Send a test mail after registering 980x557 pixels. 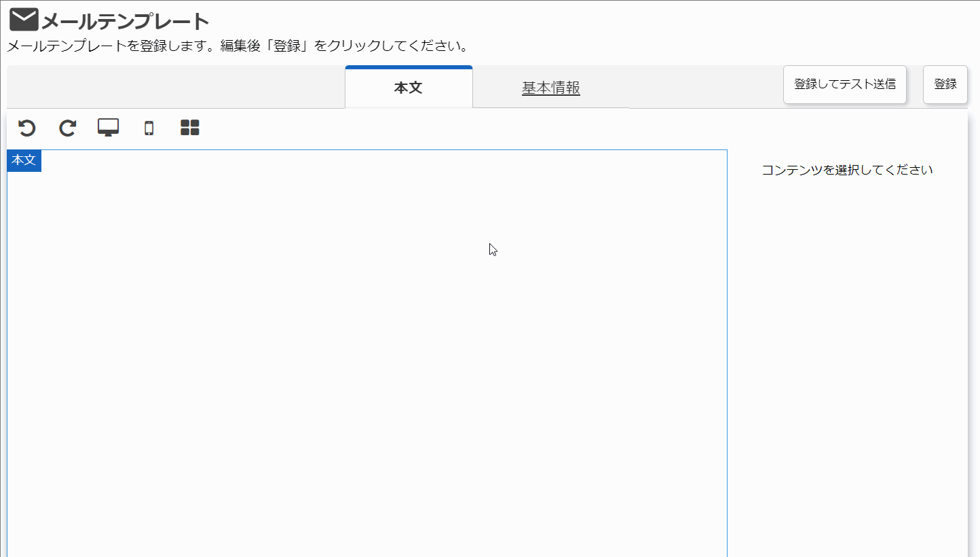pyautogui.click(x=844, y=84)
